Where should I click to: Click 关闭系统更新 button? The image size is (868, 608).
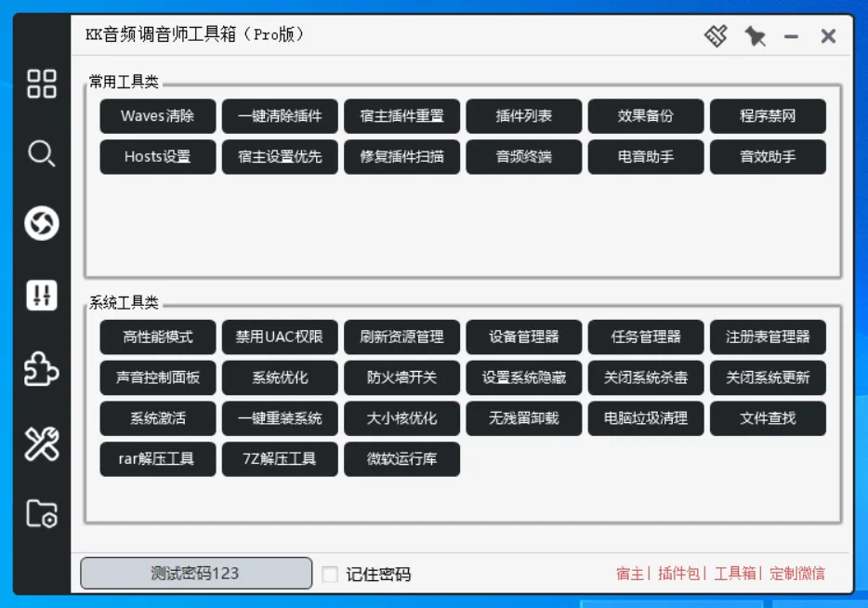coord(768,377)
